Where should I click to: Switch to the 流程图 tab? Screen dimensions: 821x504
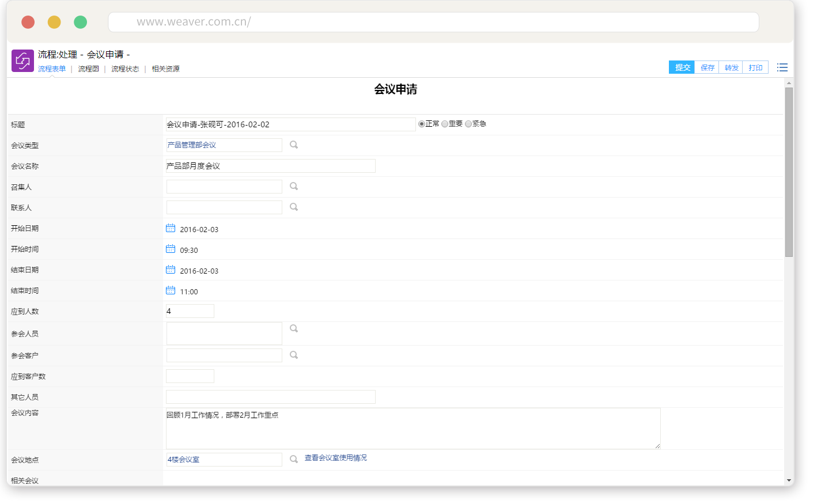[88, 69]
